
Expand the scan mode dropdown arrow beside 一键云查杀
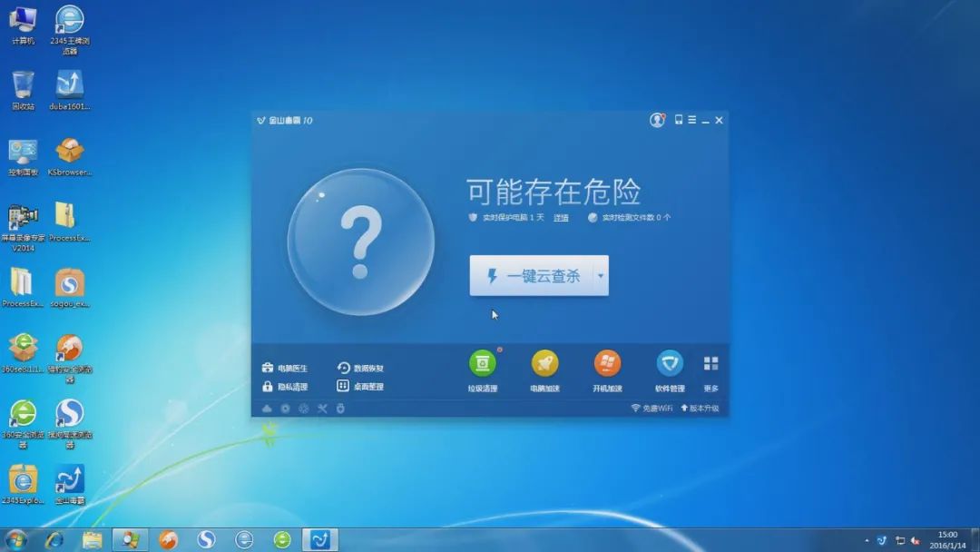pyautogui.click(x=601, y=276)
